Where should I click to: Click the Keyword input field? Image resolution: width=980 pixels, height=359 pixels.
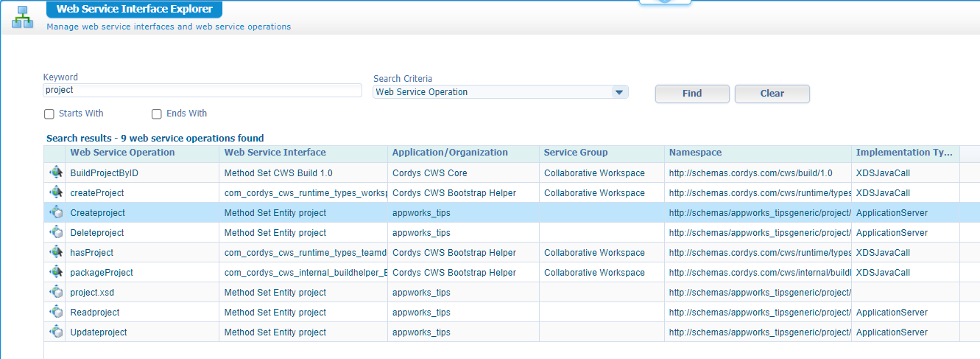point(202,90)
